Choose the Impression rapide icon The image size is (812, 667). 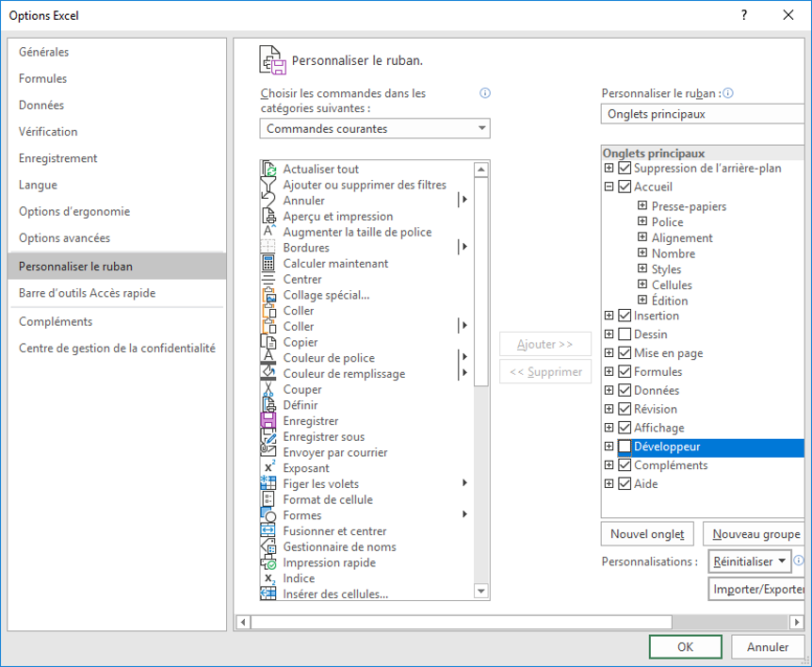[268, 562]
